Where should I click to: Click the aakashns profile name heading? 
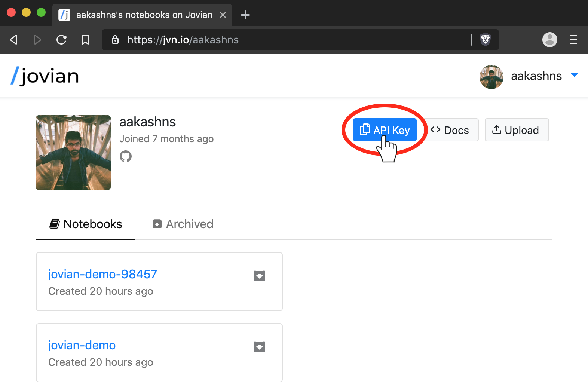click(x=148, y=122)
